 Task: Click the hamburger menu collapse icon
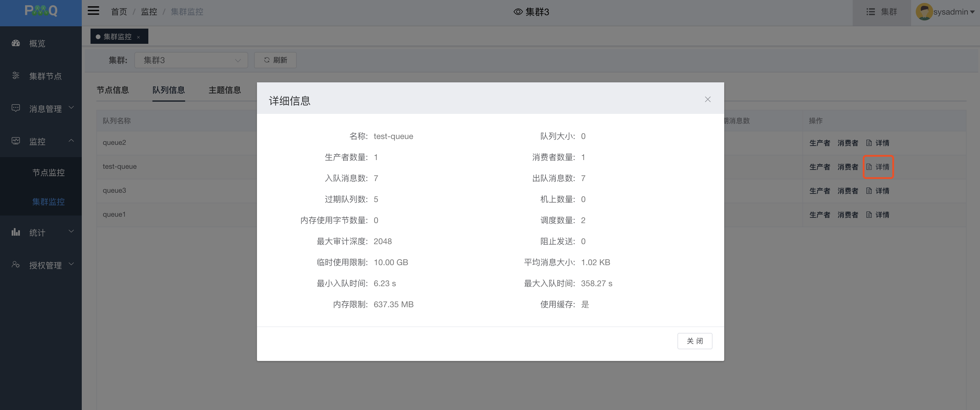[93, 11]
